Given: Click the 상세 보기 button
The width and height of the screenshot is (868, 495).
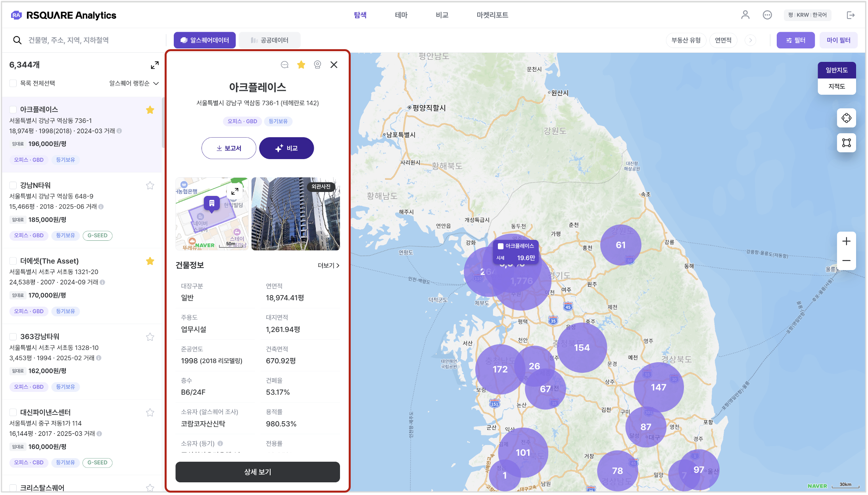Looking at the screenshot, I should pos(257,472).
